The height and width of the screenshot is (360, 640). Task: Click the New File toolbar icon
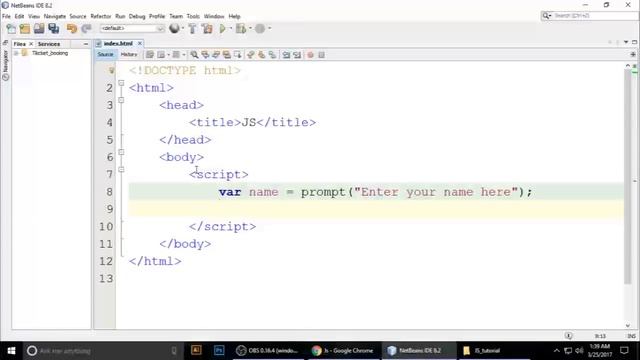coord(11,29)
